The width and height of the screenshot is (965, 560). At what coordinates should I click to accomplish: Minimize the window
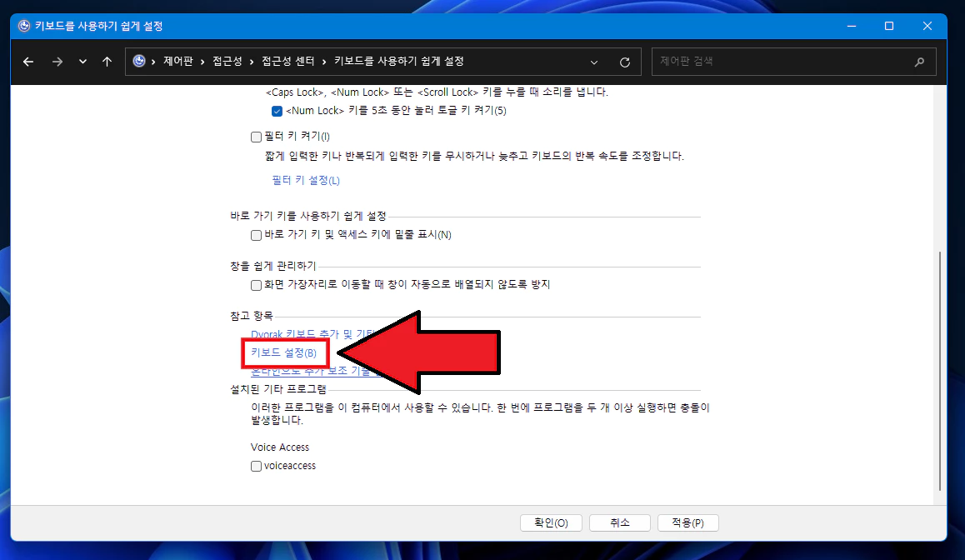pyautogui.click(x=852, y=26)
